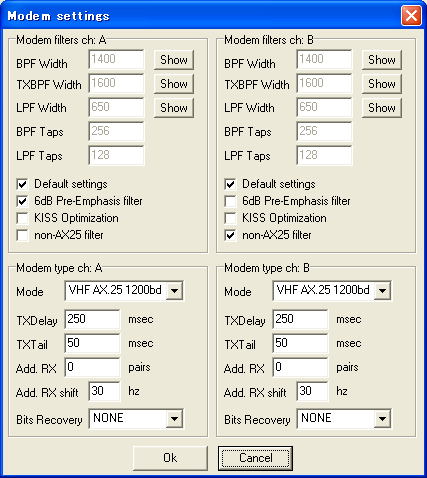Click the TXDelay field for channel A

[92, 319]
